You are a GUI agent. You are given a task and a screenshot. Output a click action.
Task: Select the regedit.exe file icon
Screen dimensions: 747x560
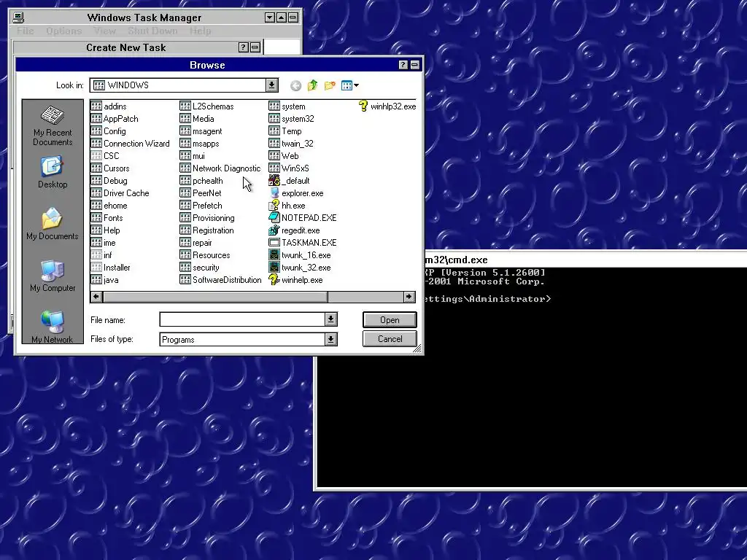(x=274, y=230)
